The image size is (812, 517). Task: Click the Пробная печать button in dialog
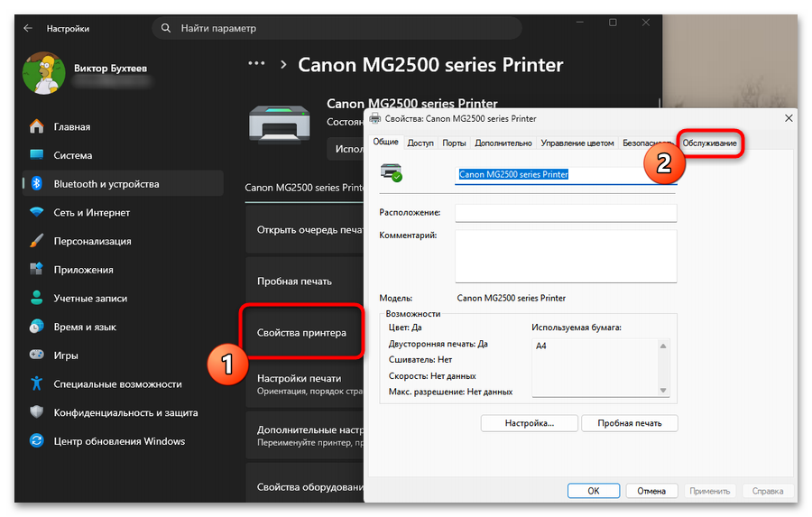click(x=629, y=423)
